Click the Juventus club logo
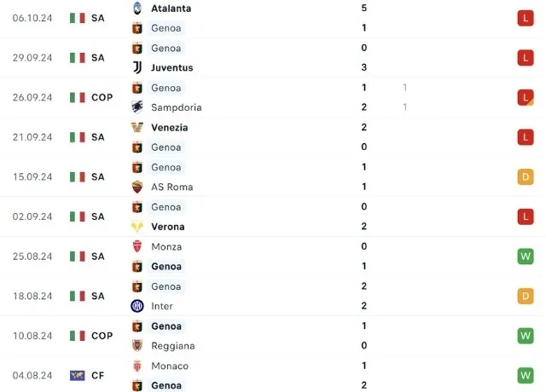This screenshot has width=546, height=392. 136,68
